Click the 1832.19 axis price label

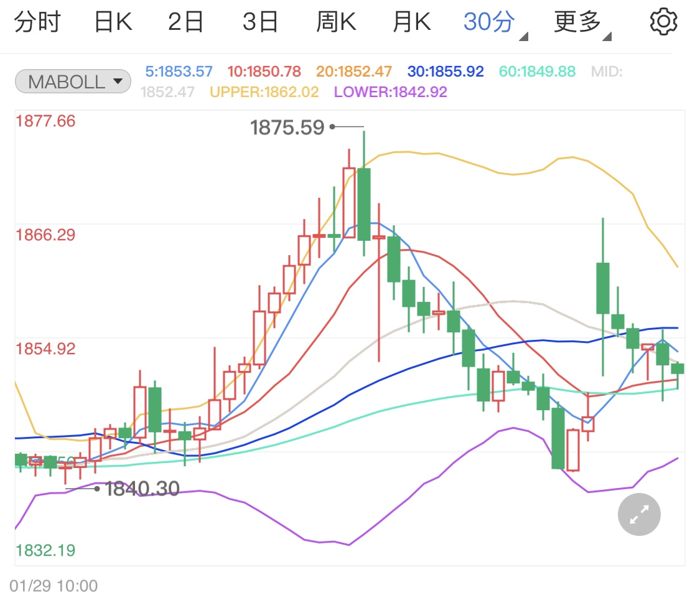[x=45, y=550]
